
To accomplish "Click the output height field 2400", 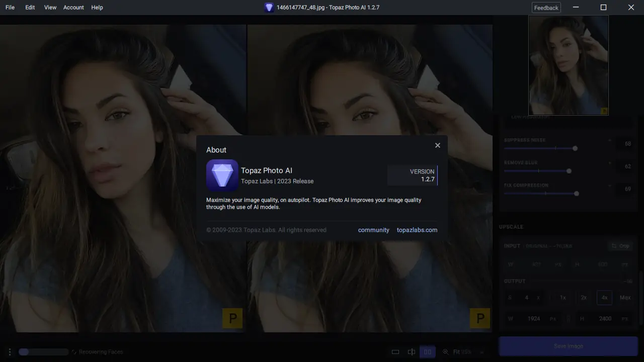I will coord(605,319).
